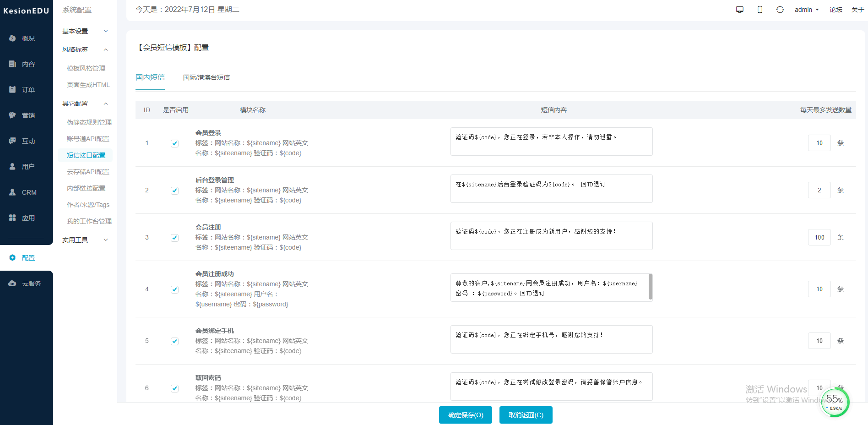Open the 概况 overview sidebar icon
The width and height of the screenshot is (868, 425).
[13, 38]
